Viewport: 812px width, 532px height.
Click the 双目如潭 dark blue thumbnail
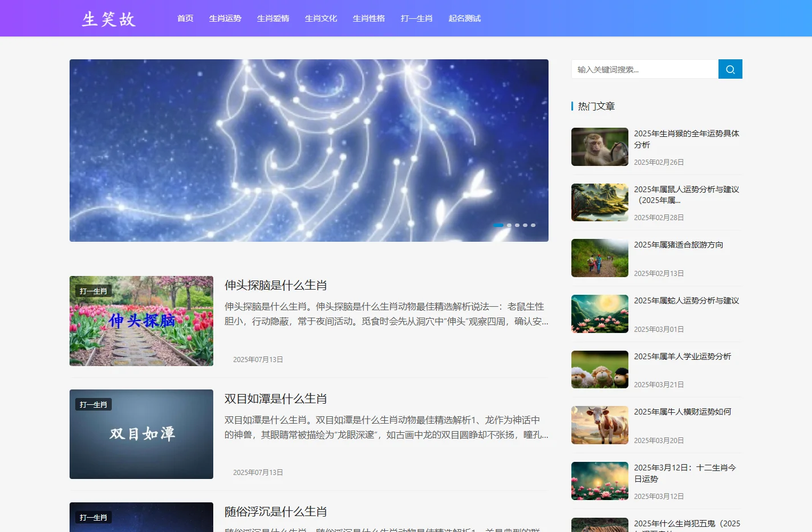141,434
